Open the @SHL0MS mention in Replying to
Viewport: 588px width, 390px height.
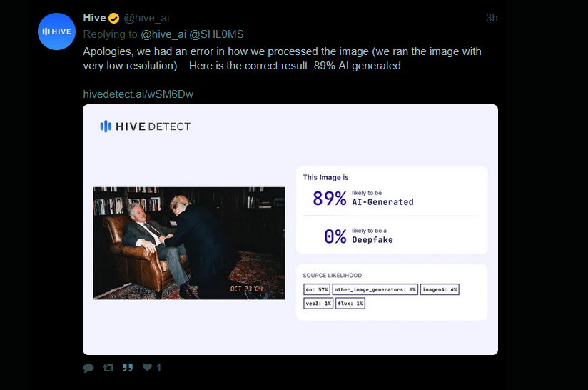pyautogui.click(x=216, y=34)
